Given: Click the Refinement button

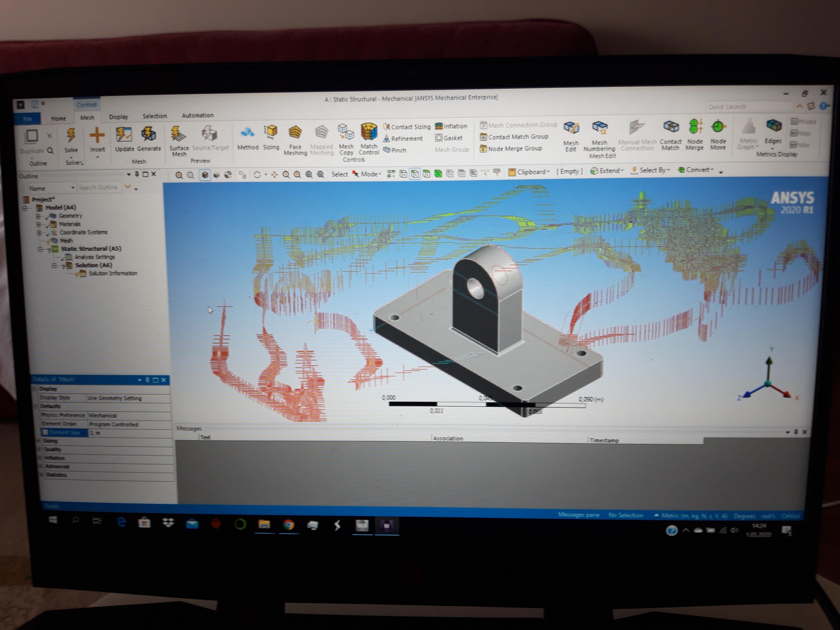Looking at the screenshot, I should point(403,139).
